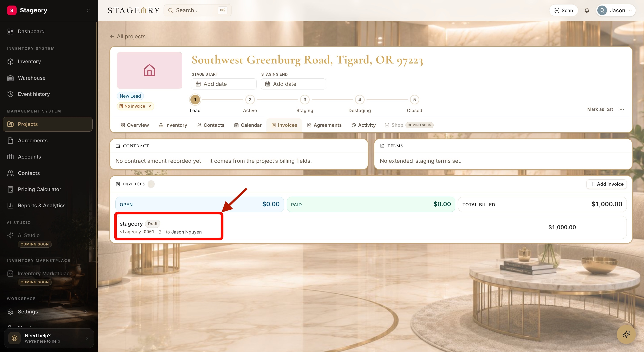Focus the Search field
The image size is (644, 352).
coord(197,10)
